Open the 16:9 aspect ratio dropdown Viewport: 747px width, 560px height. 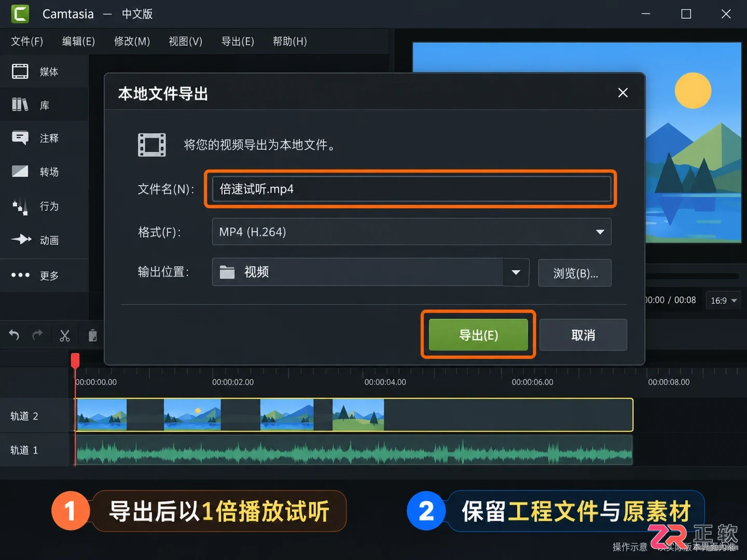pos(724,300)
